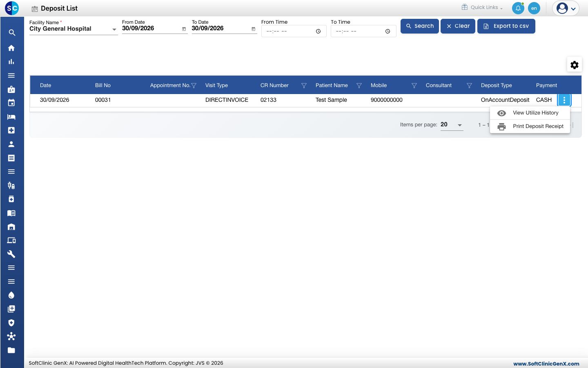Screen dimensions: 588x368
Task: Open the user account avatar dropdown
Action: (x=566, y=8)
